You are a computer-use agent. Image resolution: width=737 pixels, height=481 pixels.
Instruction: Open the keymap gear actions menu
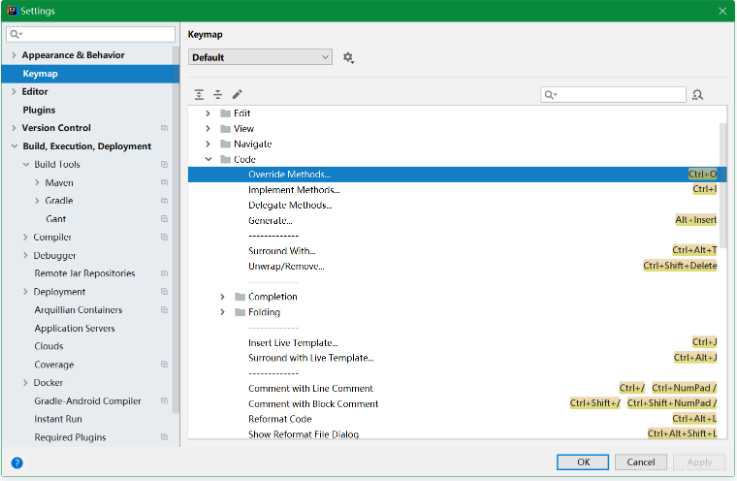coord(348,58)
